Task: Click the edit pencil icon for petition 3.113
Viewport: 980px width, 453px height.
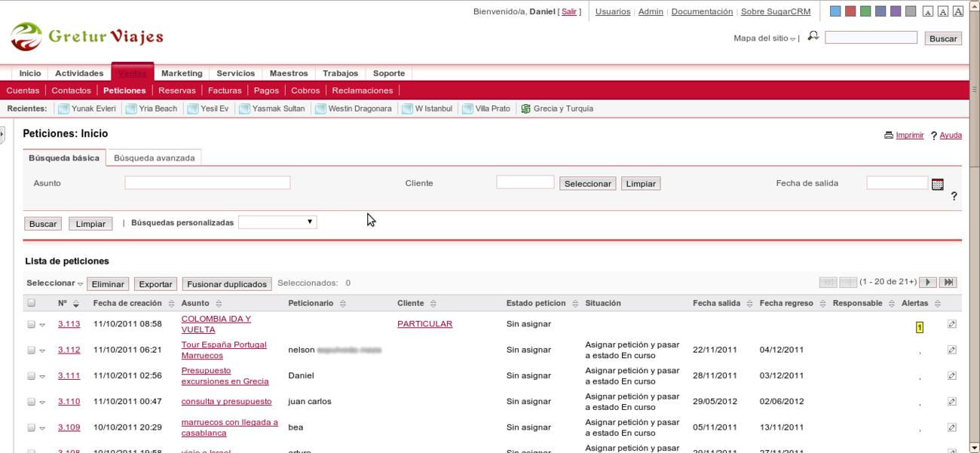Action: tap(951, 324)
